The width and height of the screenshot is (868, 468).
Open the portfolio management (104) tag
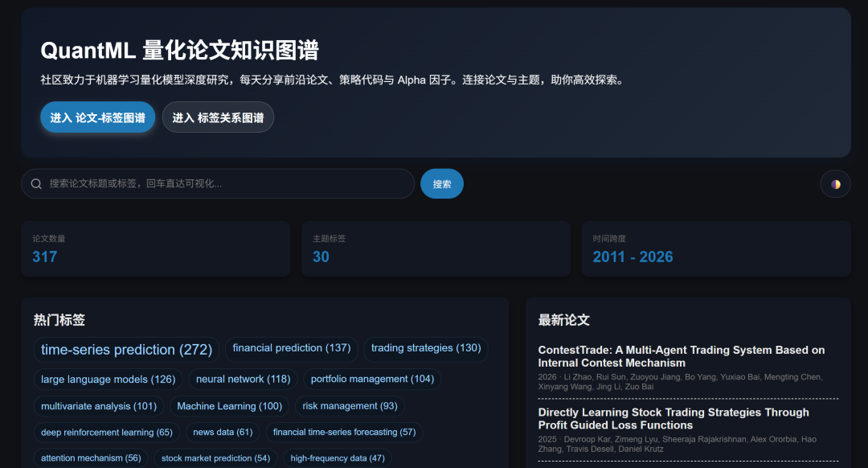click(372, 379)
